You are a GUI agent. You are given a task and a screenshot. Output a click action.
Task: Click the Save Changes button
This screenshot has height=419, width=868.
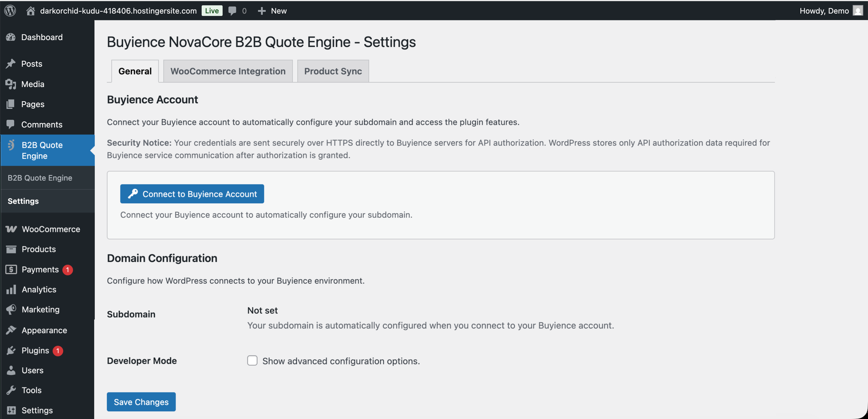(x=141, y=402)
